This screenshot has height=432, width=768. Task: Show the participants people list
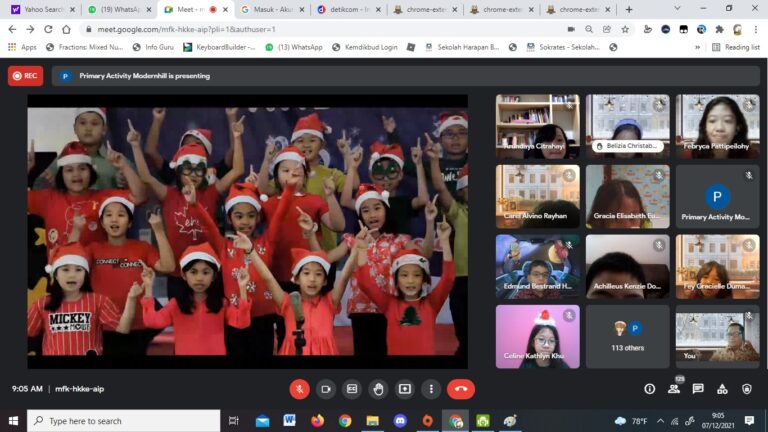pos(674,389)
